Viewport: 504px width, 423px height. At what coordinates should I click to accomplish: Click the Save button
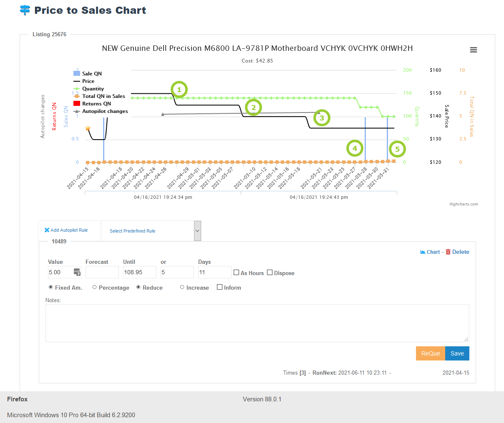tap(457, 353)
